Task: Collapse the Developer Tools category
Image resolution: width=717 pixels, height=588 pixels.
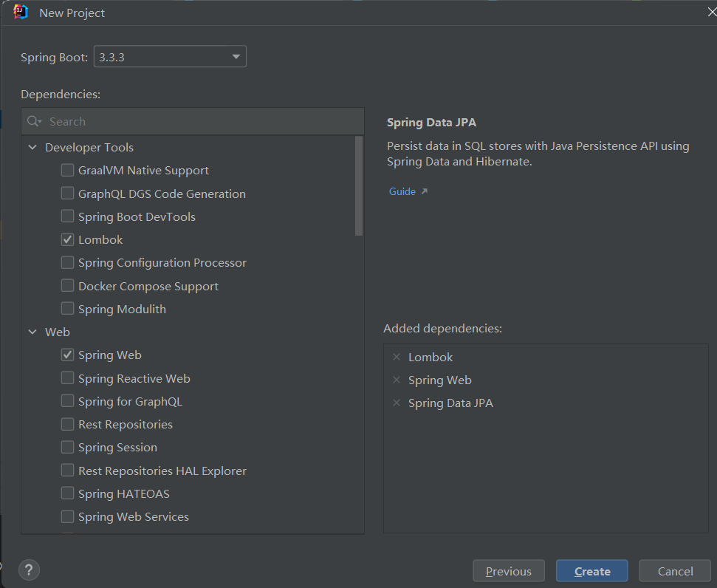Action: pyautogui.click(x=32, y=148)
